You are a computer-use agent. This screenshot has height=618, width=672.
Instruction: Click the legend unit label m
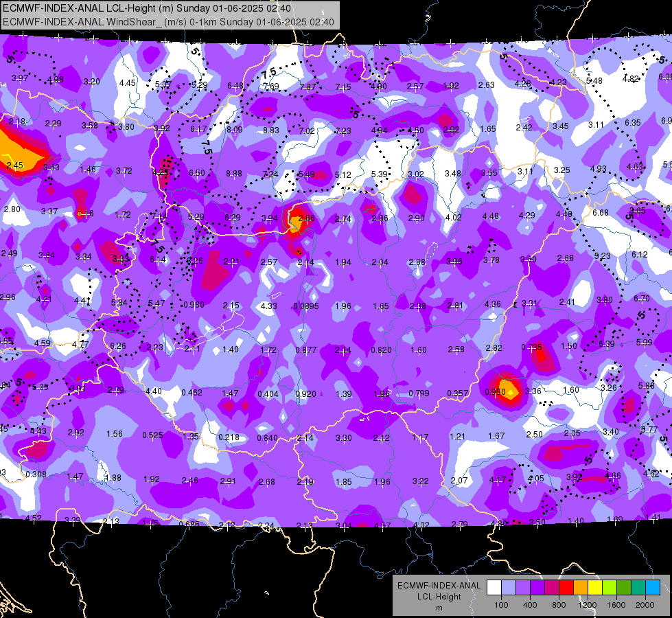pyautogui.click(x=439, y=608)
